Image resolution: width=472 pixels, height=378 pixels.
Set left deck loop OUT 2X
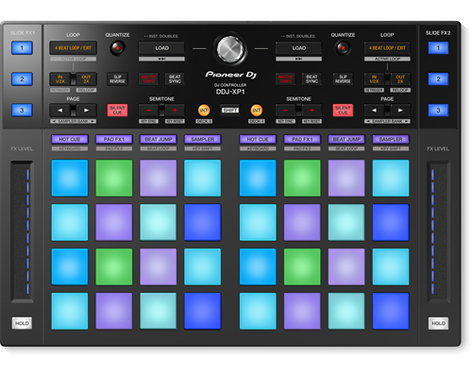tap(86, 79)
